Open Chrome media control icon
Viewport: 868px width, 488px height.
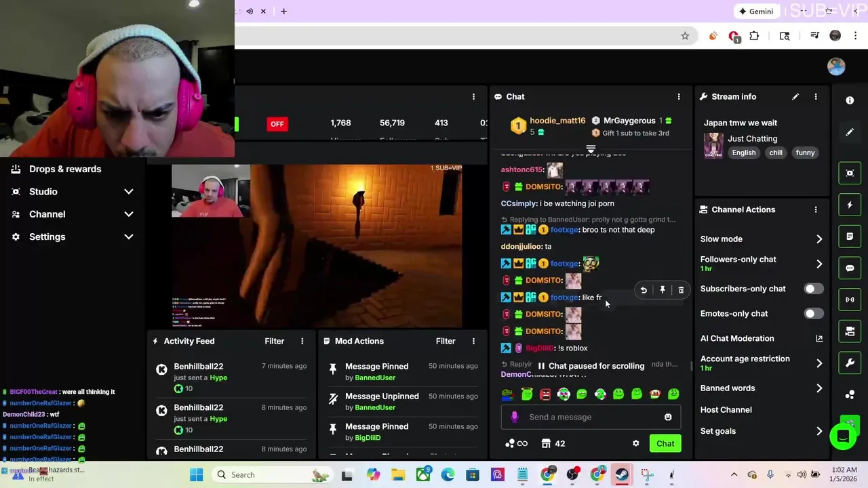(x=816, y=36)
